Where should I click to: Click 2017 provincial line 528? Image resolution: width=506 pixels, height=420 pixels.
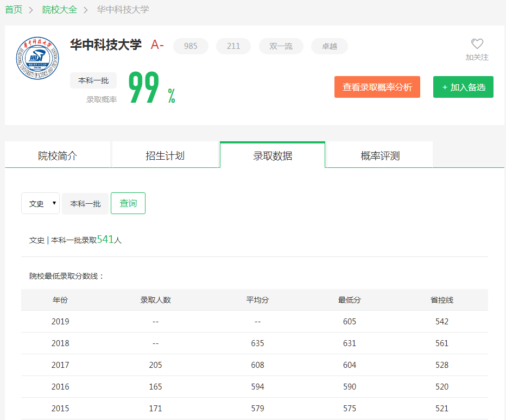442,365
